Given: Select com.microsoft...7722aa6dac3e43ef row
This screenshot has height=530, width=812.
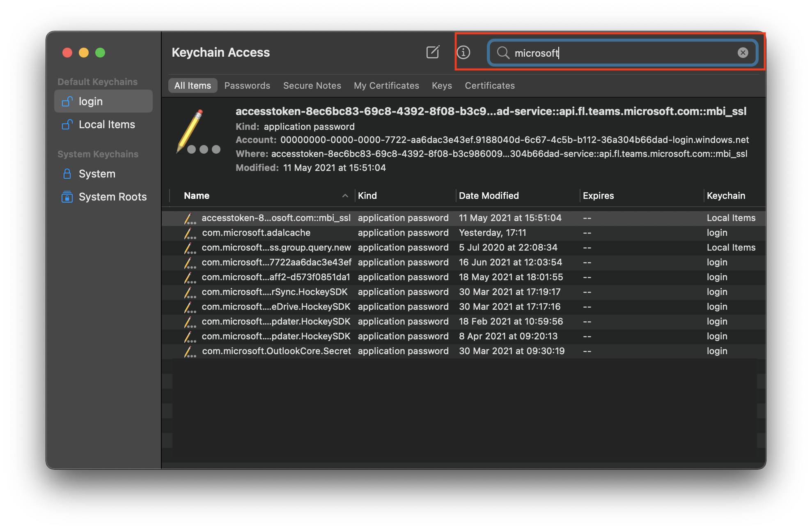Looking at the screenshot, I should (463, 262).
